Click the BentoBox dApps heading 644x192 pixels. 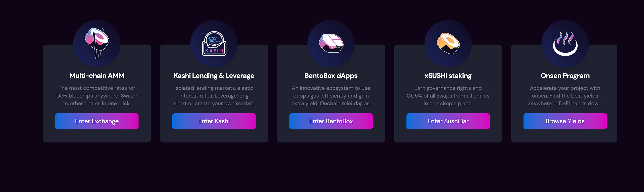click(331, 76)
